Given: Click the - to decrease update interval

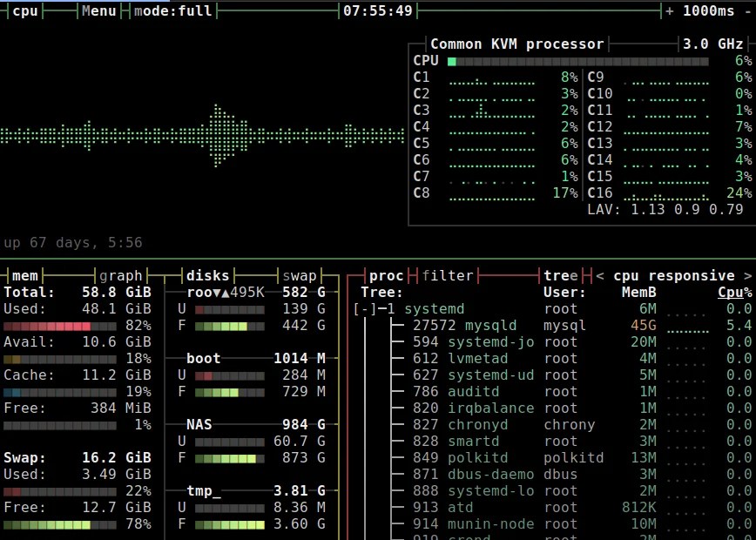Looking at the screenshot, I should 746,11.
